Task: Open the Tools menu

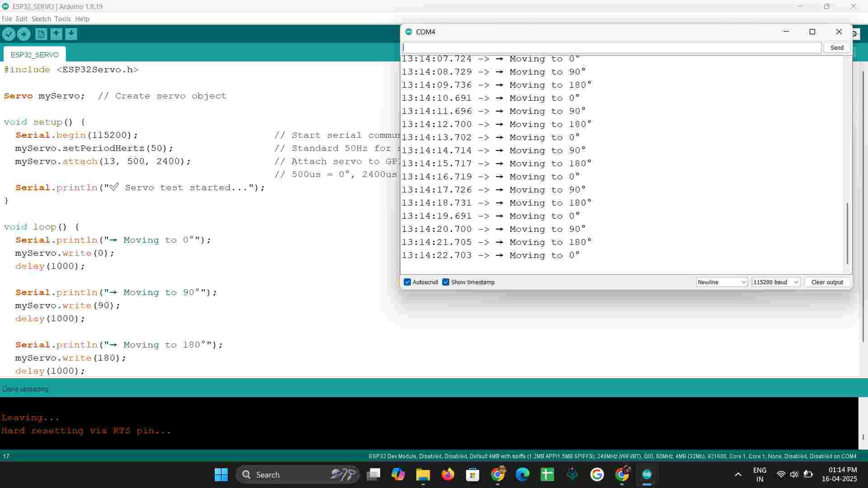Action: coord(62,19)
